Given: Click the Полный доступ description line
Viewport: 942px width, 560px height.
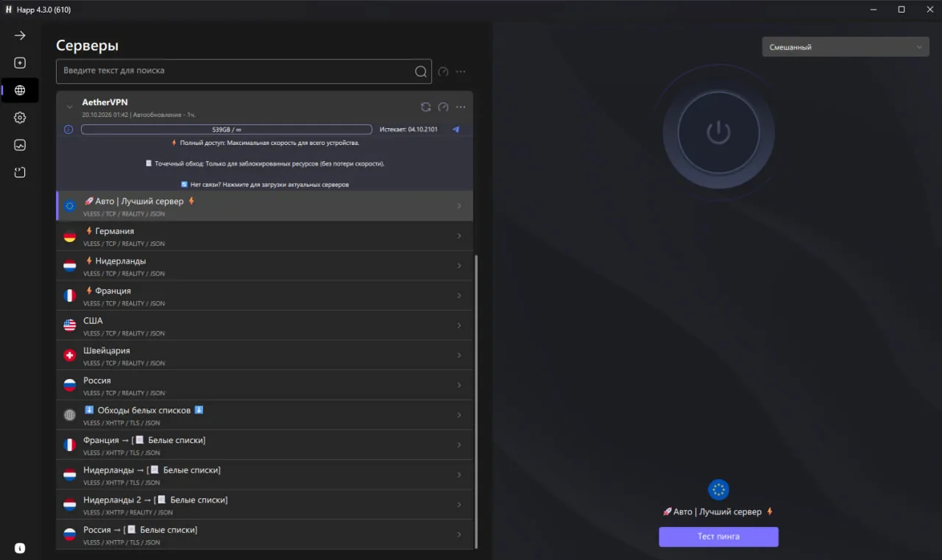Looking at the screenshot, I should [x=265, y=143].
